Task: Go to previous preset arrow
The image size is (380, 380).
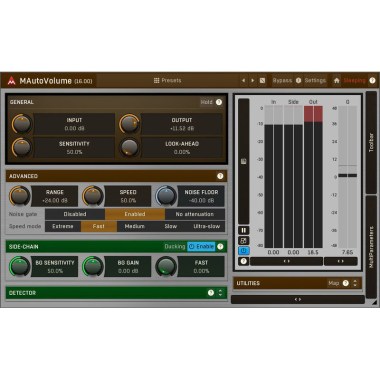Action: click(243, 80)
